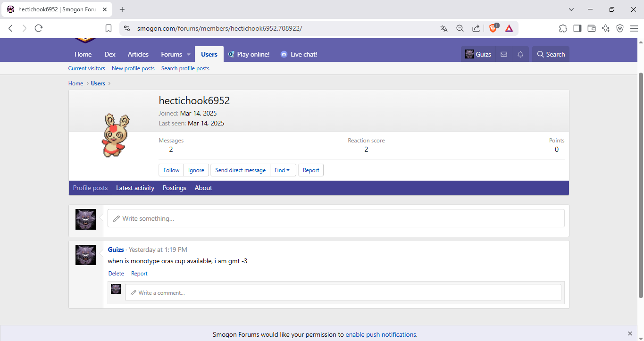This screenshot has width=644, height=341.
Task: Open the browser main menu
Action: pyautogui.click(x=634, y=28)
